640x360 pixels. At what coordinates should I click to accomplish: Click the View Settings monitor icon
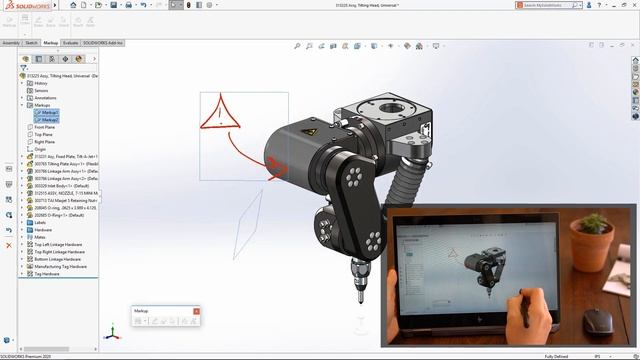click(x=436, y=46)
